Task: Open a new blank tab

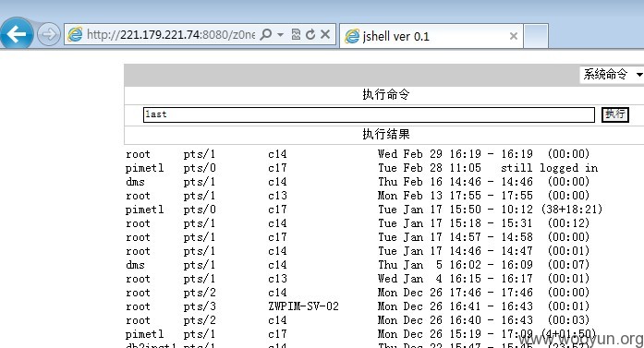Action: coord(536,36)
